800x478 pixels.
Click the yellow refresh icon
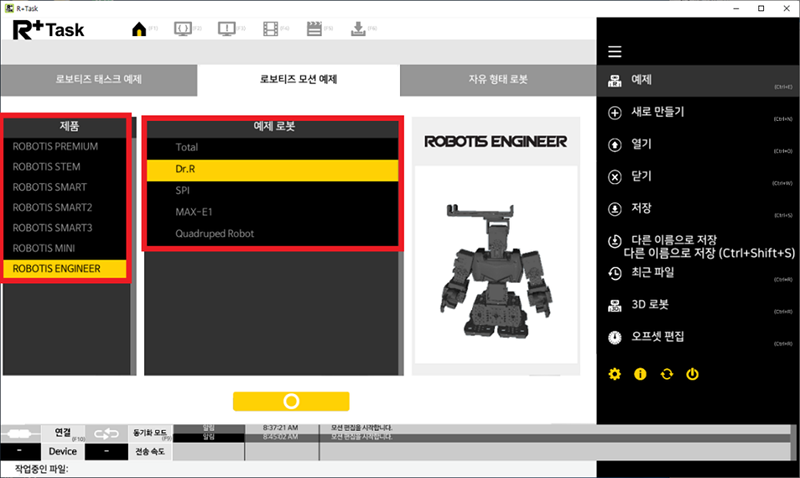point(666,374)
